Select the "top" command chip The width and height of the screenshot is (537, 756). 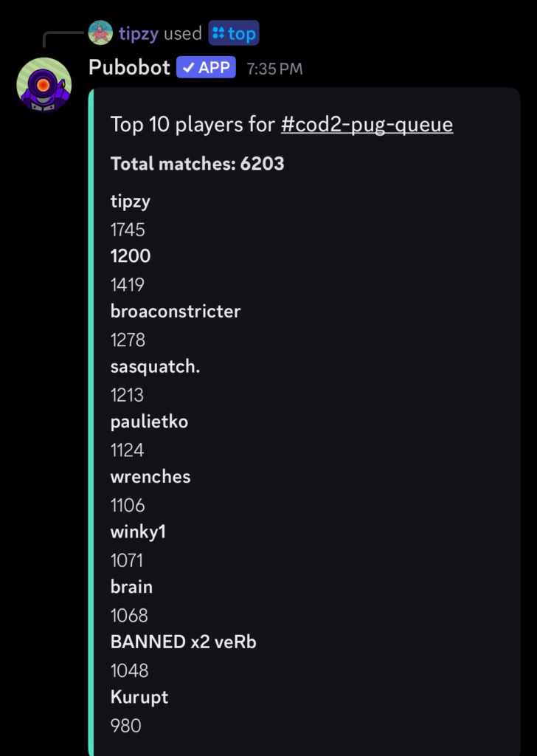[234, 33]
